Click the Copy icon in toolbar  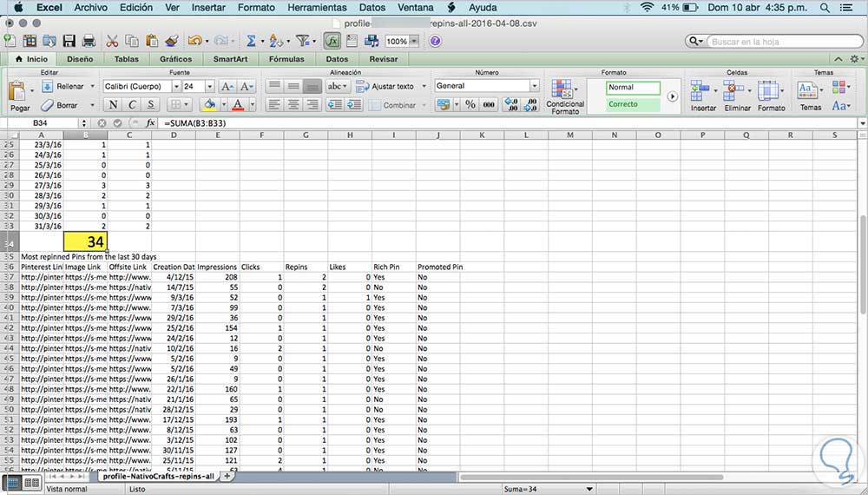pyautogui.click(x=132, y=41)
